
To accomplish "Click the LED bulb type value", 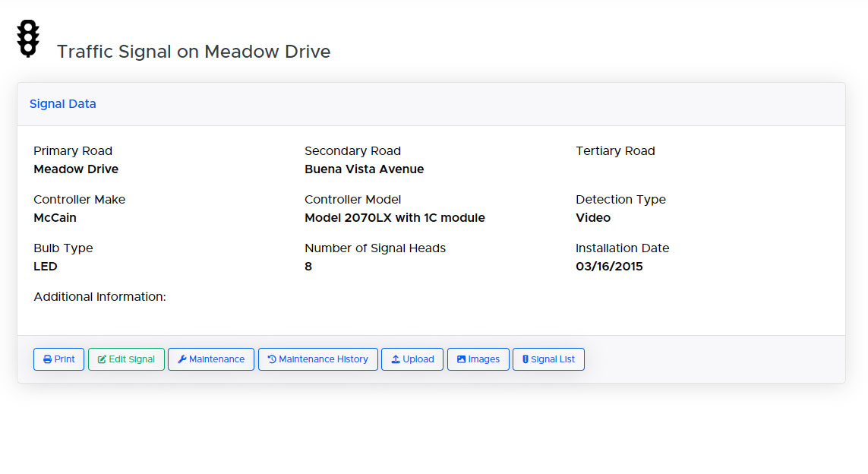I will pyautogui.click(x=46, y=267).
